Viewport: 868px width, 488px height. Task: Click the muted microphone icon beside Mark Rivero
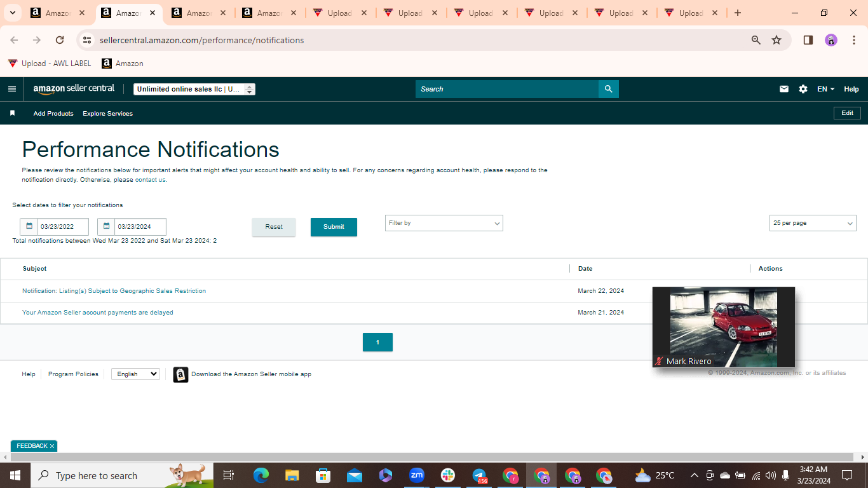click(x=659, y=361)
